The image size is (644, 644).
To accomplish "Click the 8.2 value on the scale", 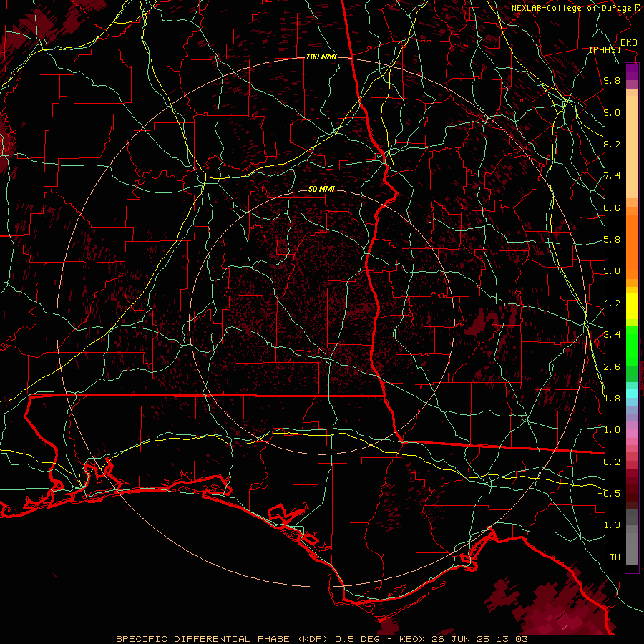I will [x=612, y=144].
